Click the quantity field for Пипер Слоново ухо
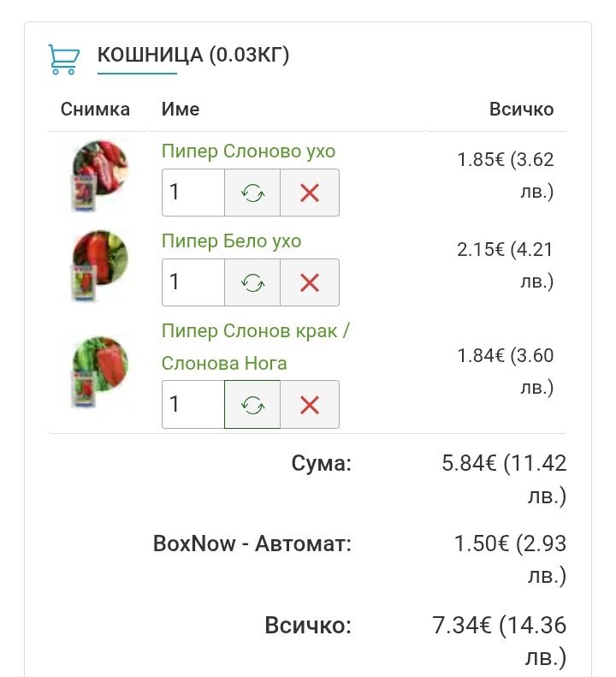The height and width of the screenshot is (677, 616). [192, 193]
